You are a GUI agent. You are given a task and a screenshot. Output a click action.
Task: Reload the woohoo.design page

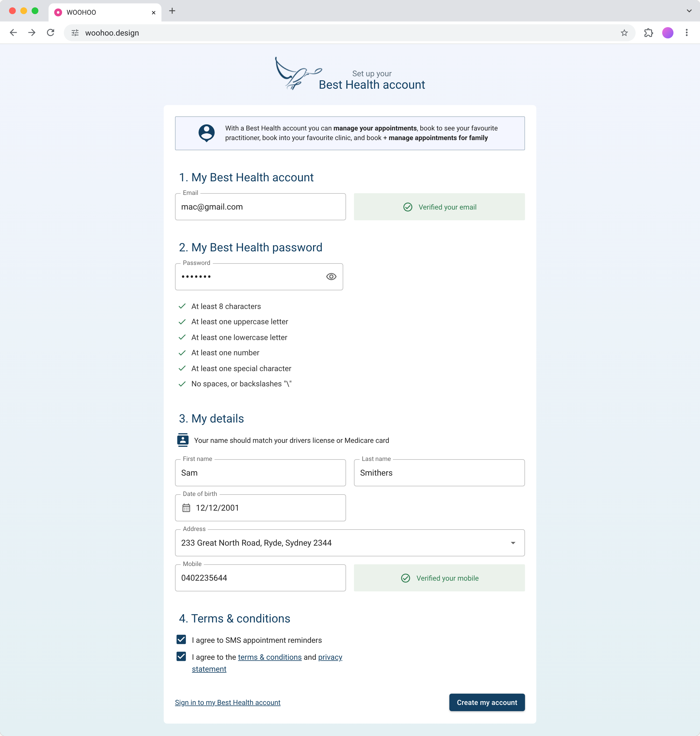[51, 33]
